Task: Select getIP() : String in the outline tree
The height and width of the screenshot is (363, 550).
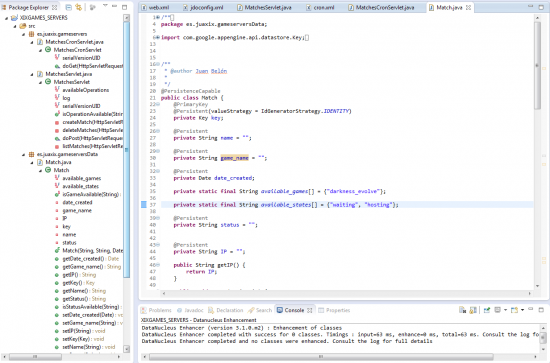Action: pyautogui.click(x=79, y=275)
